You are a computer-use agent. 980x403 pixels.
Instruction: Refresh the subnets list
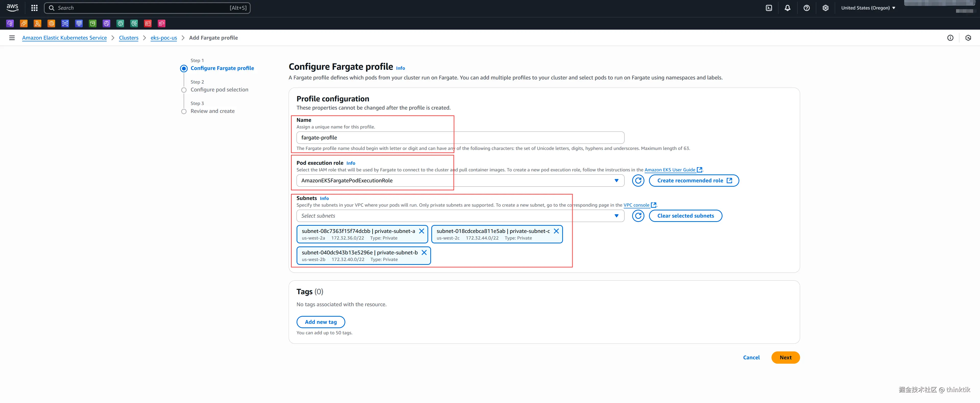tap(638, 216)
